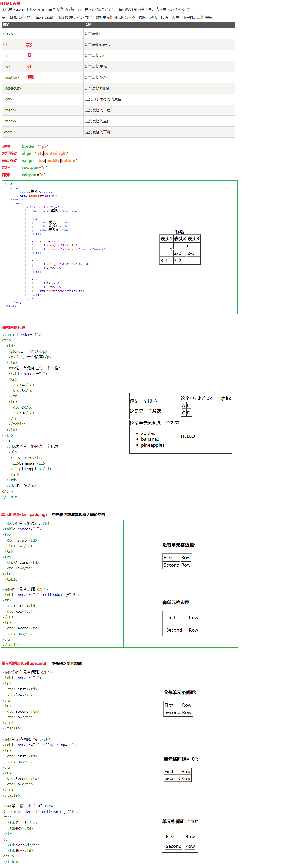
Task: Click the <tbody> tag link
Action: pyautogui.click(x=10, y=121)
